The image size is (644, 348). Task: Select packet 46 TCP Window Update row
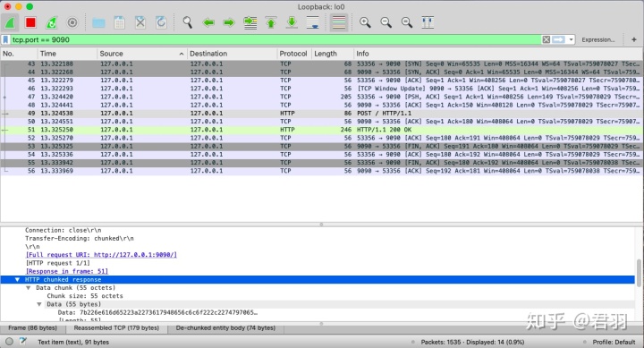(x=322, y=89)
